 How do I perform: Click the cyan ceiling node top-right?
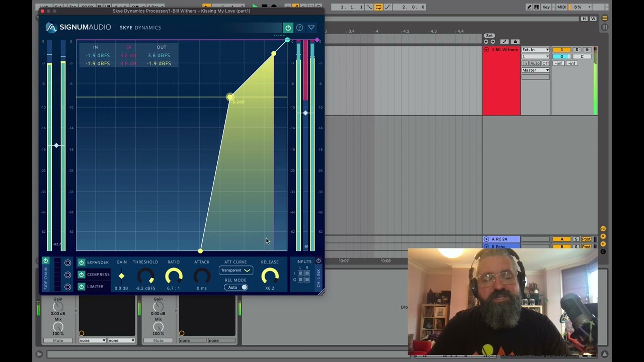pos(287,40)
